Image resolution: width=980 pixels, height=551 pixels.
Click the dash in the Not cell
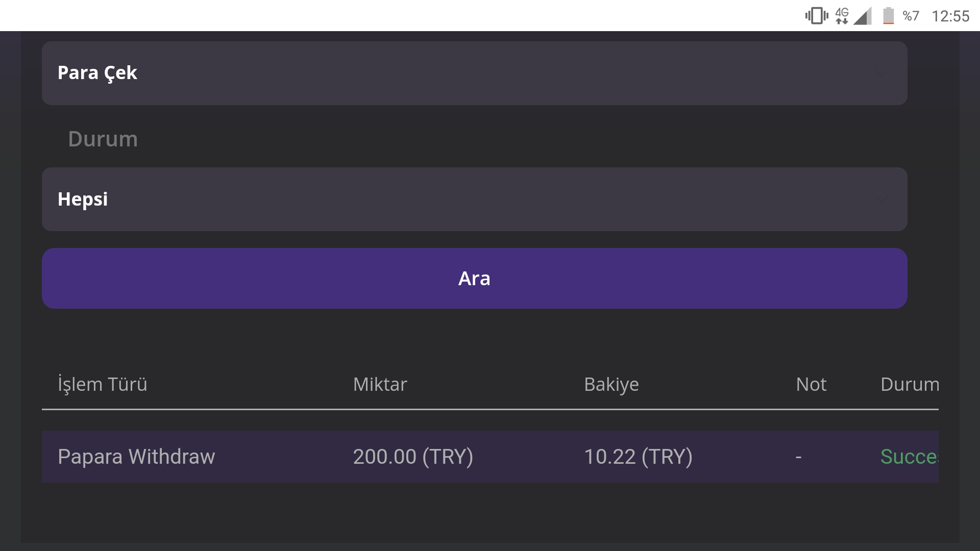pos(798,457)
